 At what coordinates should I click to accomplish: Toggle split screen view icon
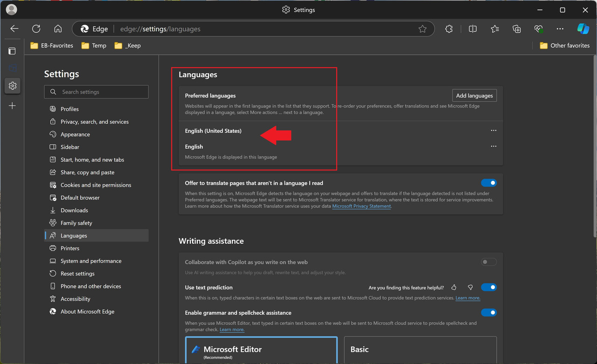(472, 29)
